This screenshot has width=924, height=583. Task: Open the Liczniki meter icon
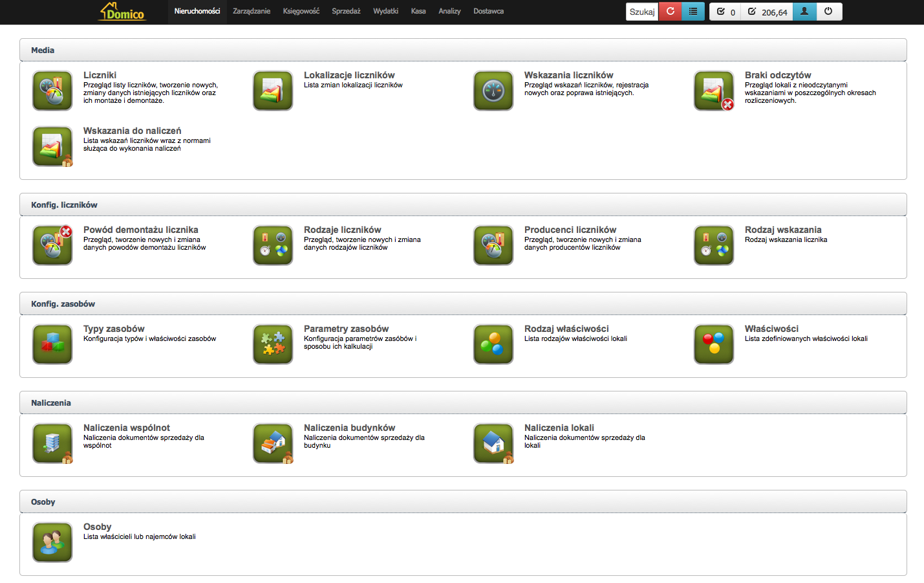[x=52, y=91]
